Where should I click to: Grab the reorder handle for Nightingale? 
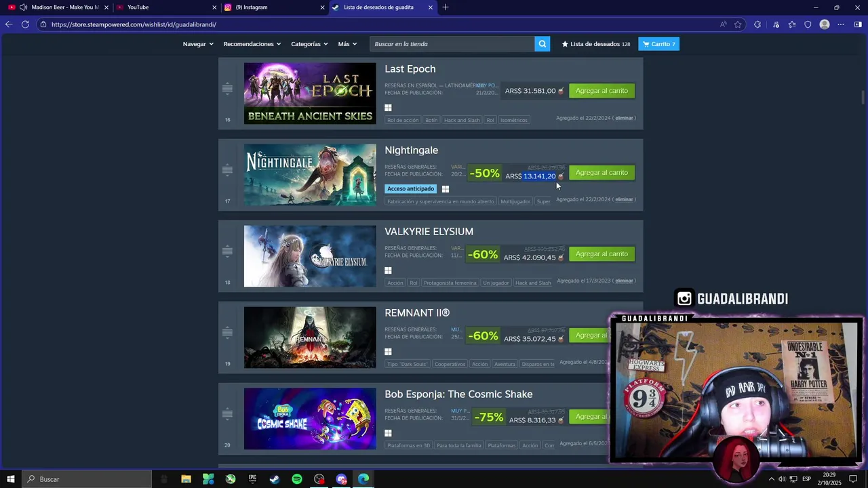227,170
